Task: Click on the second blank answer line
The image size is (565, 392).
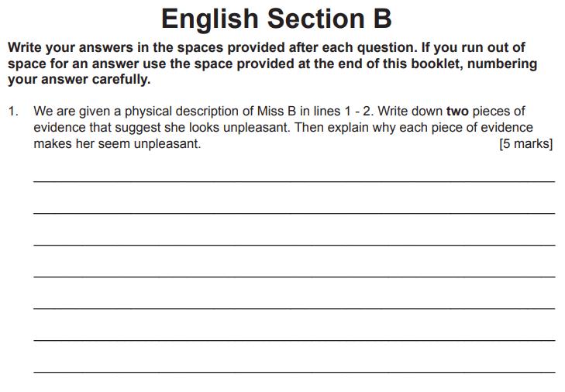Action: (294, 212)
